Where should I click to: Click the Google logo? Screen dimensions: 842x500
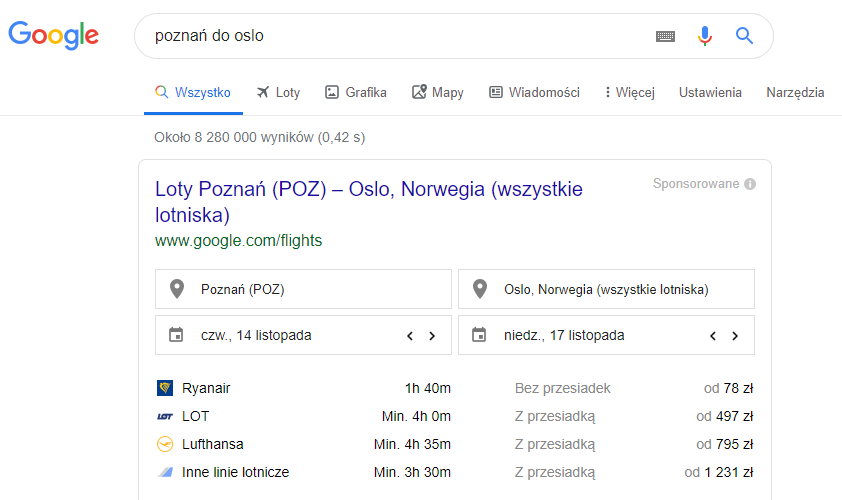coord(54,35)
